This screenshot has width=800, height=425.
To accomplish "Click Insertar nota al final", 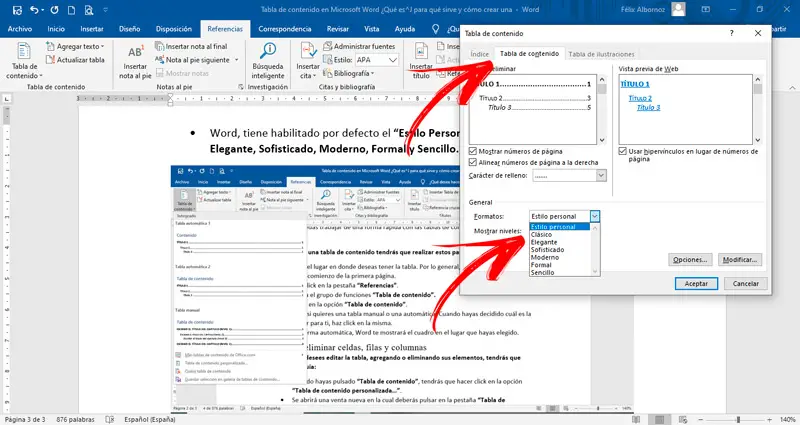I will pyautogui.click(x=191, y=46).
